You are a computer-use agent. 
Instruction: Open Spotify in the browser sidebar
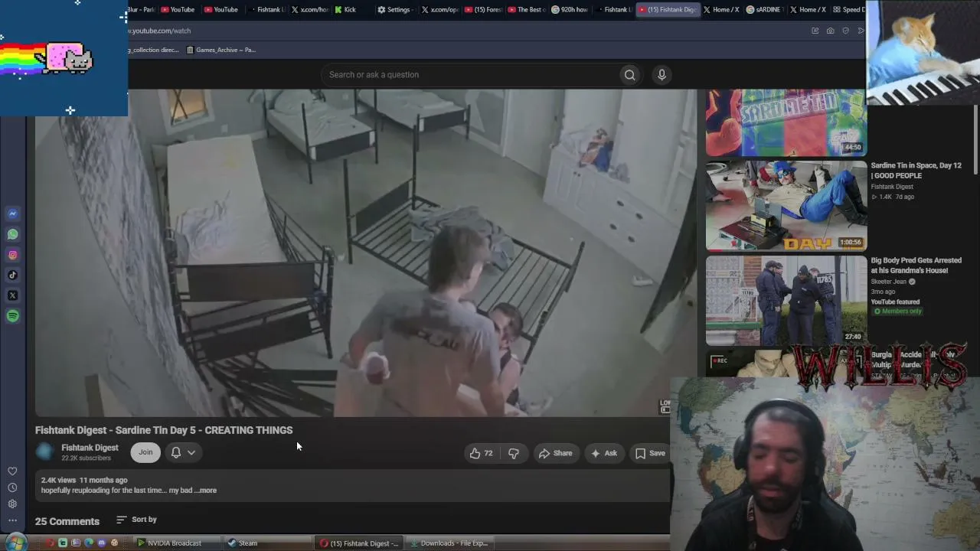(x=12, y=316)
